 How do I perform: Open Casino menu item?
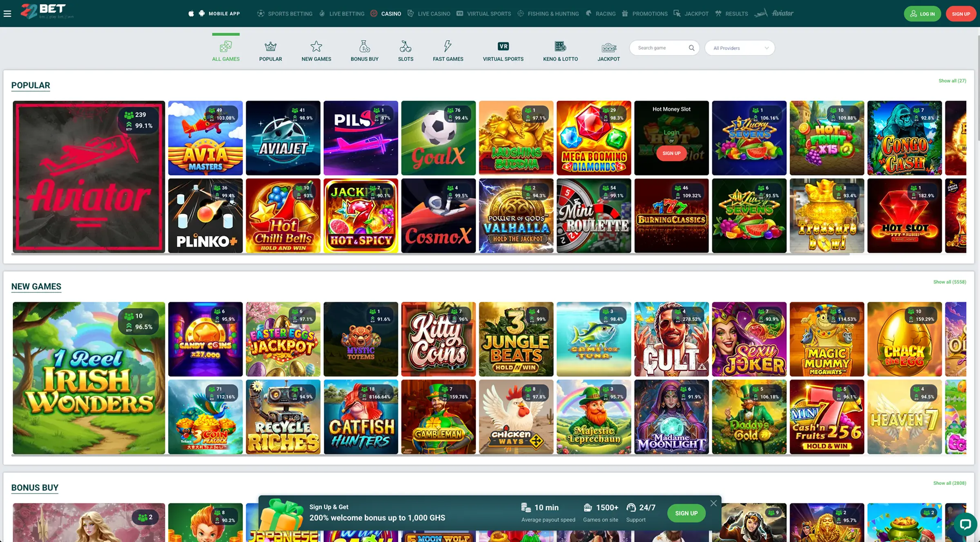pyautogui.click(x=386, y=13)
